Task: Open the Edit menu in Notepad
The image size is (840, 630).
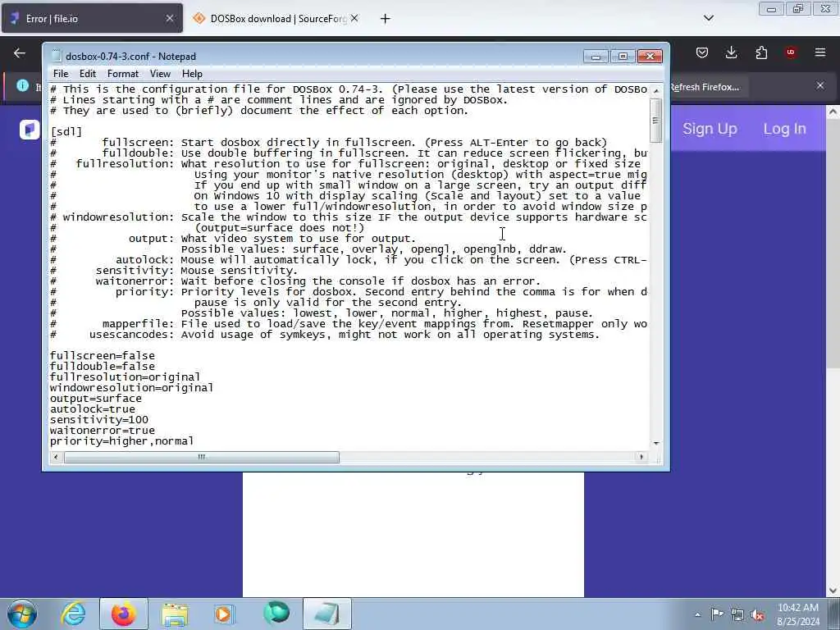Action: 87,74
